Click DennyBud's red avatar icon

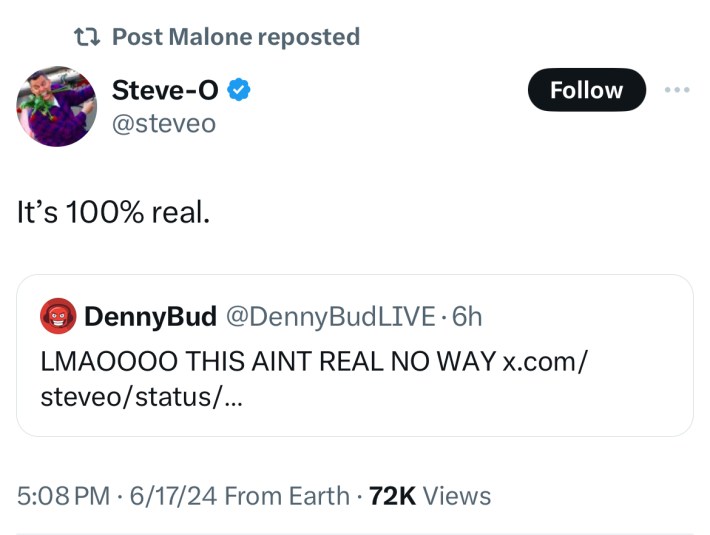tap(58, 317)
